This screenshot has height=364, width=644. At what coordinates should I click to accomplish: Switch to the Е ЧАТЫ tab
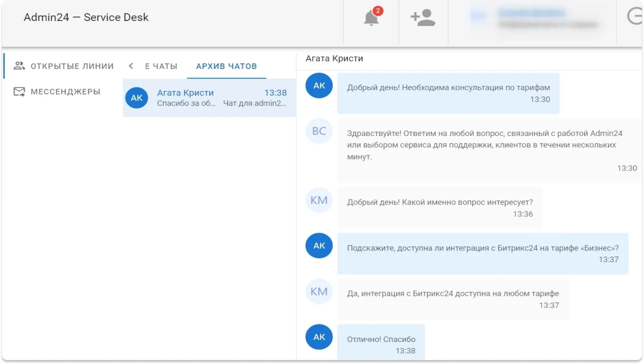pos(161,66)
